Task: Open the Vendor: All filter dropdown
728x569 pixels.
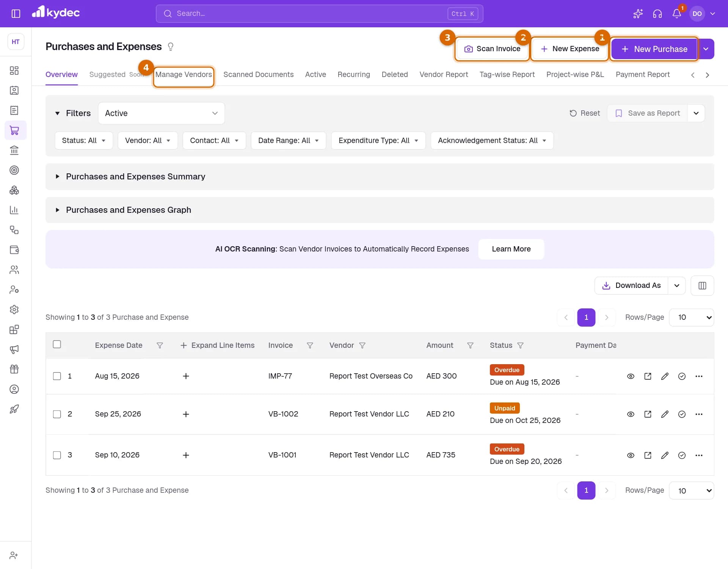Action: 147,141
